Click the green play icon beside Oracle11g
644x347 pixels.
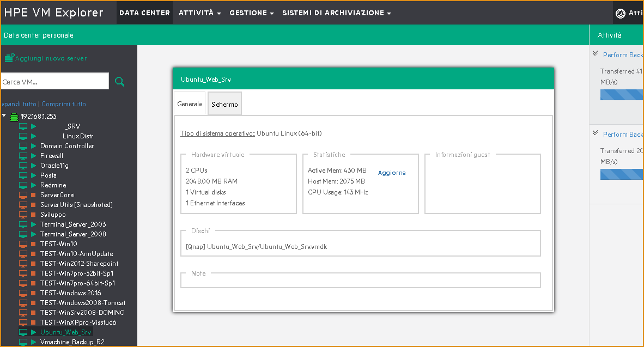34,166
